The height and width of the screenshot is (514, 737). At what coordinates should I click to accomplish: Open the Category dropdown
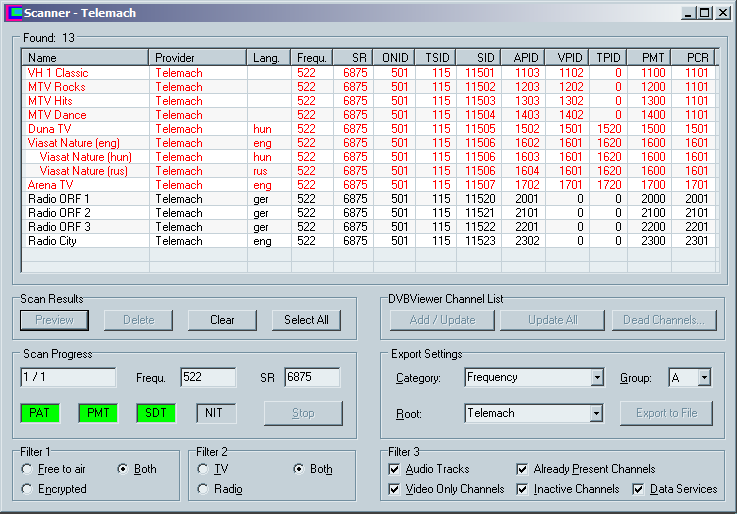(x=597, y=377)
